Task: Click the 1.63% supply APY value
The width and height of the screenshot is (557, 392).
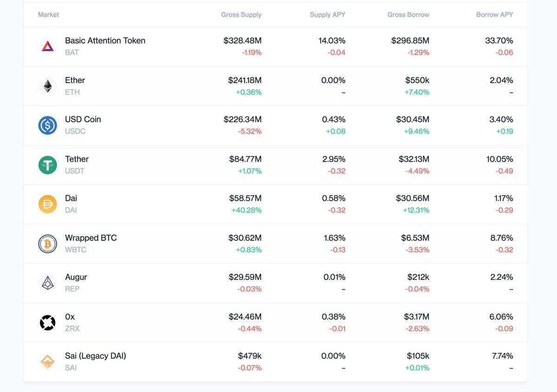Action: pos(335,238)
